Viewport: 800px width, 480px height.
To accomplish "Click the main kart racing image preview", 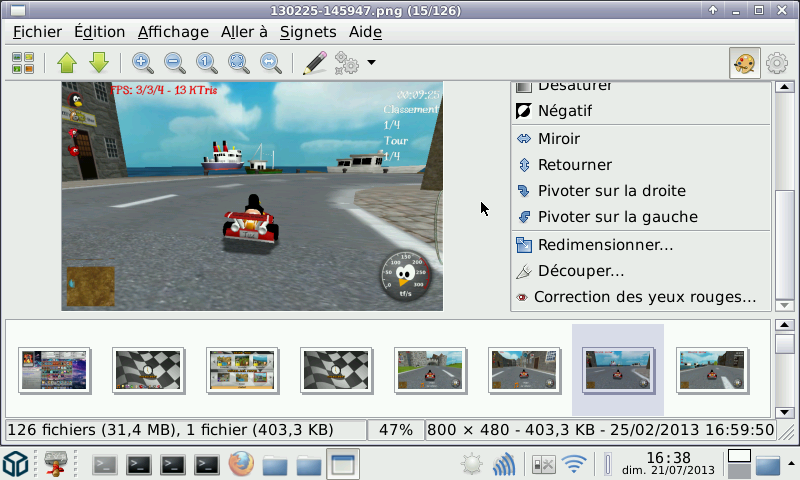I will [252, 196].
